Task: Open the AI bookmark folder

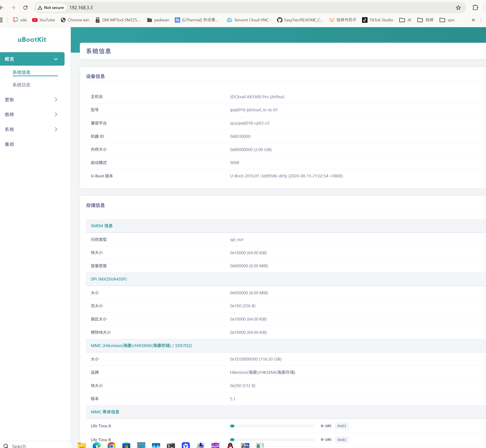Action: tap(405, 20)
